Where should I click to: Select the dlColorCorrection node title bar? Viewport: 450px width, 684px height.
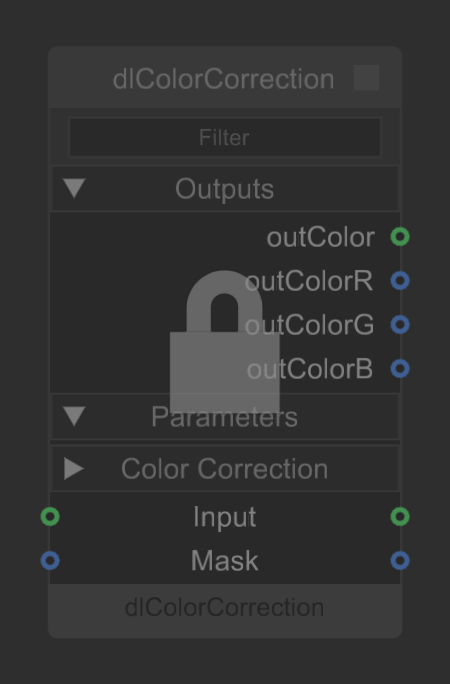[225, 78]
